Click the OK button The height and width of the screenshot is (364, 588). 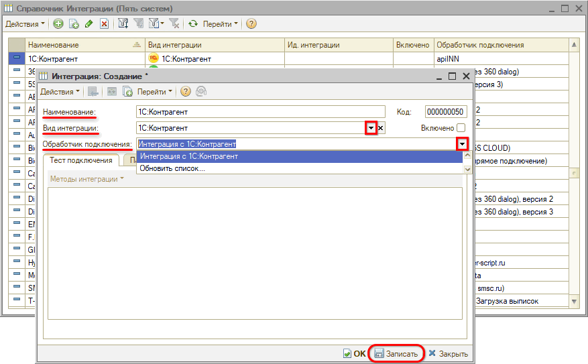pos(355,353)
